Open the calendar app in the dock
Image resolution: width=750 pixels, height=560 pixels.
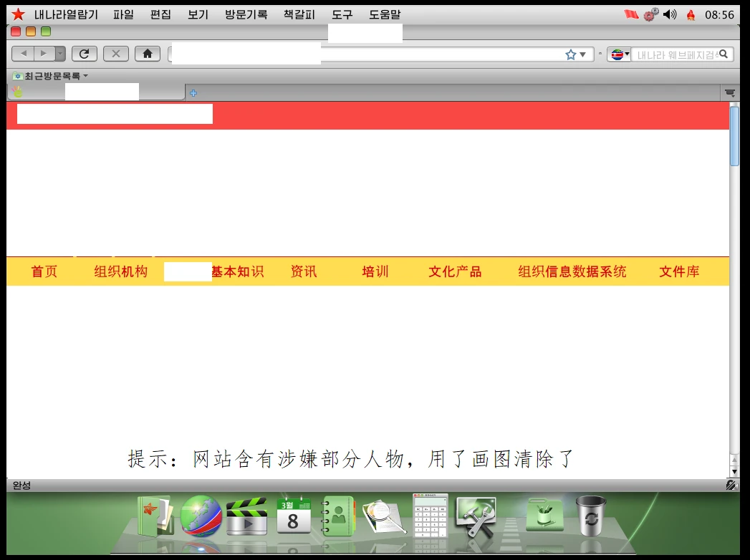tap(294, 515)
